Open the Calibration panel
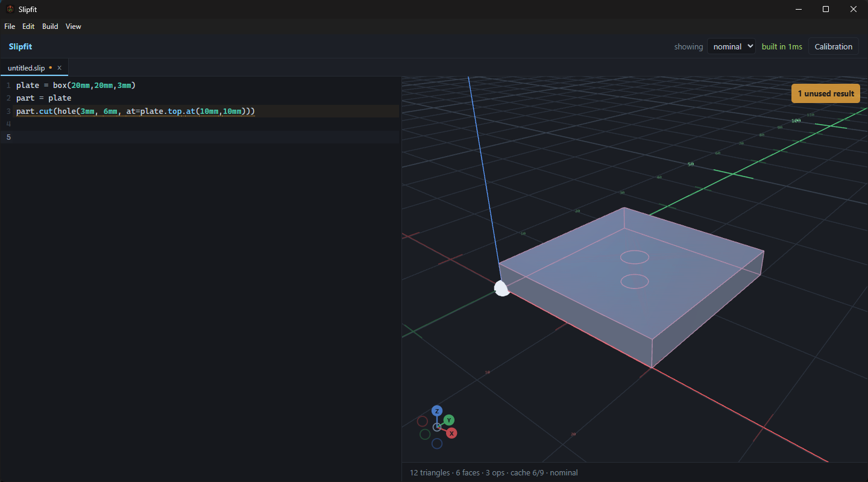Screen dimensions: 868x482 tap(834, 46)
